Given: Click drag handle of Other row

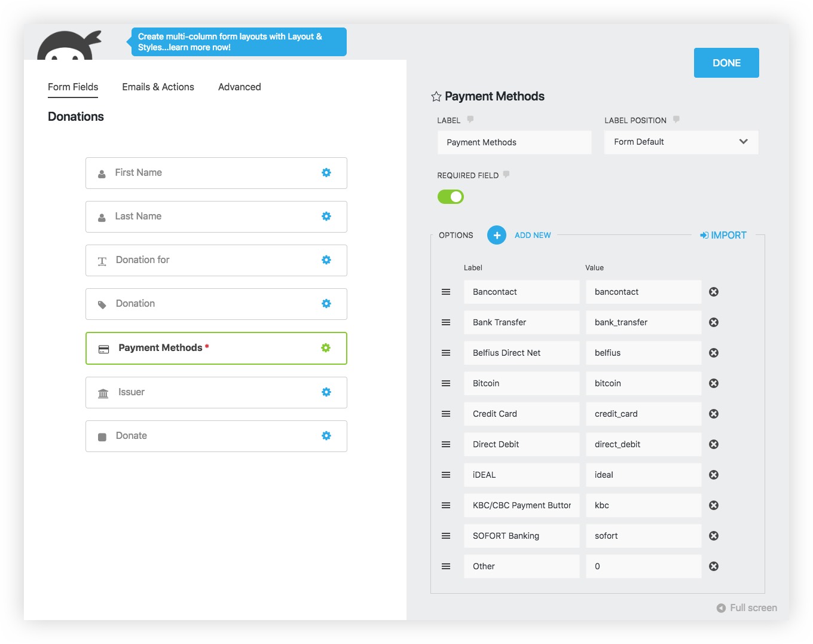Looking at the screenshot, I should click(446, 566).
